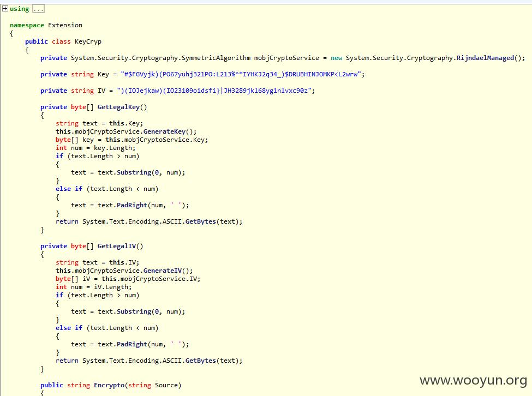Click the namespace name Extension
The image size is (532, 396).
(x=65, y=25)
